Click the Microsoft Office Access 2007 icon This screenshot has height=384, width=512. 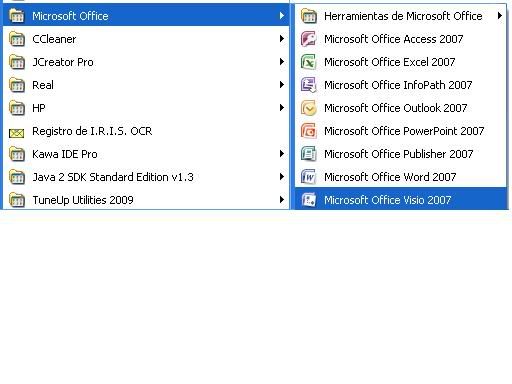tap(308, 39)
